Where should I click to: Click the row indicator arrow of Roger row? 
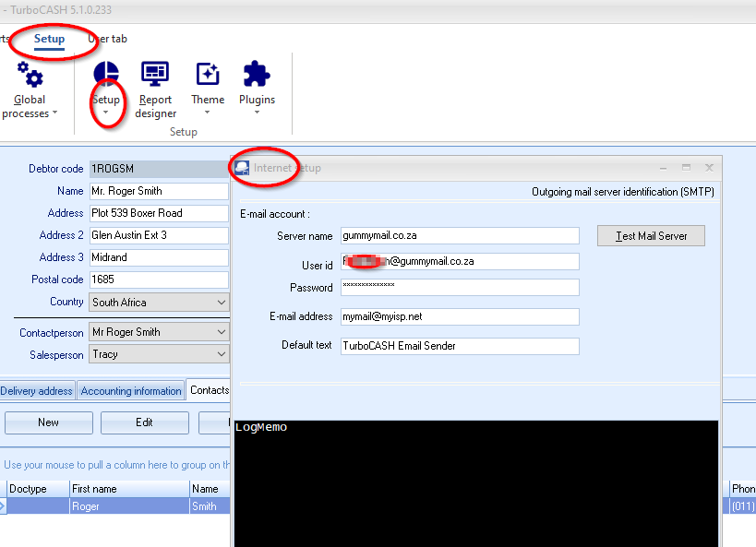[x=3, y=506]
